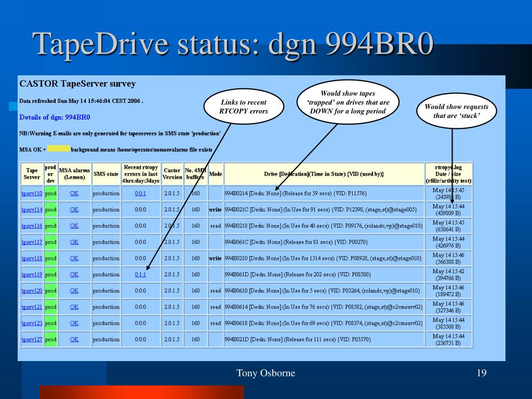
Task: Click the OK alarm link for tpsrv120
Action: [74, 291]
